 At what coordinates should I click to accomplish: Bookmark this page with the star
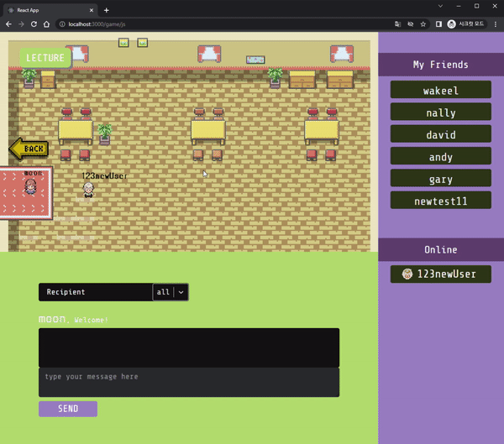(423, 24)
